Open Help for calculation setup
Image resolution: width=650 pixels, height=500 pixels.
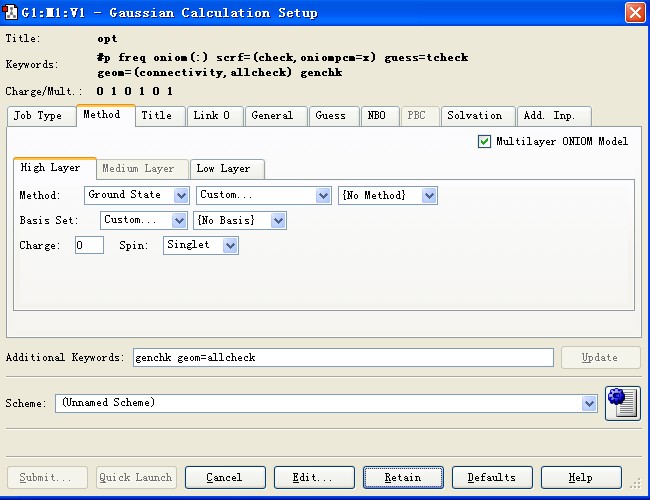click(581, 478)
